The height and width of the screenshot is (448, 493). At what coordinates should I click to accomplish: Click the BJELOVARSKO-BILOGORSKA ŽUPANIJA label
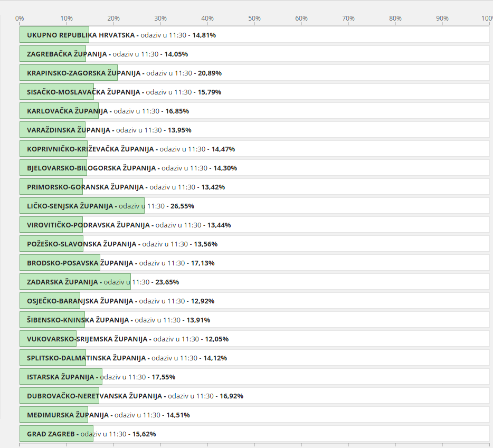[92, 168]
